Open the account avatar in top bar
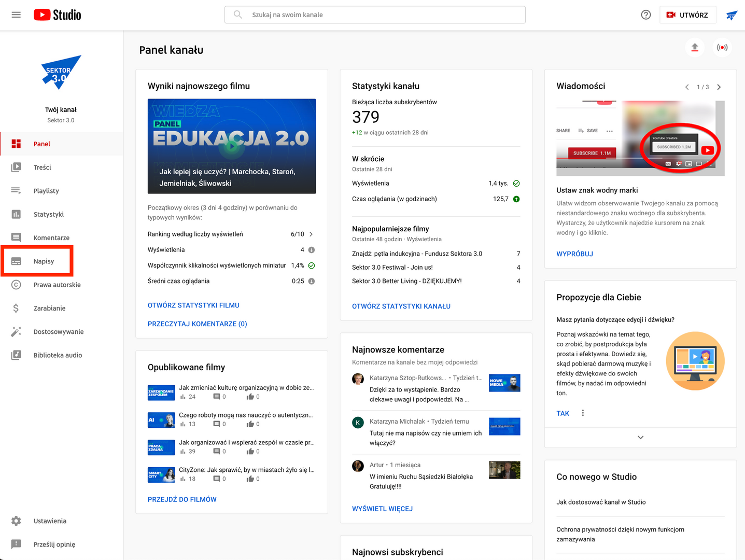 [x=732, y=15]
